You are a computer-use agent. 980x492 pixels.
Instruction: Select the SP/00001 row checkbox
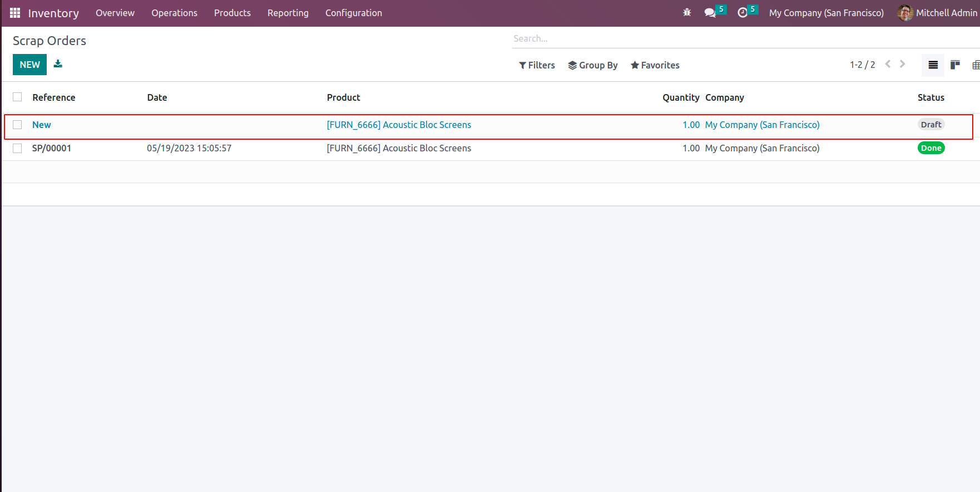(x=17, y=148)
